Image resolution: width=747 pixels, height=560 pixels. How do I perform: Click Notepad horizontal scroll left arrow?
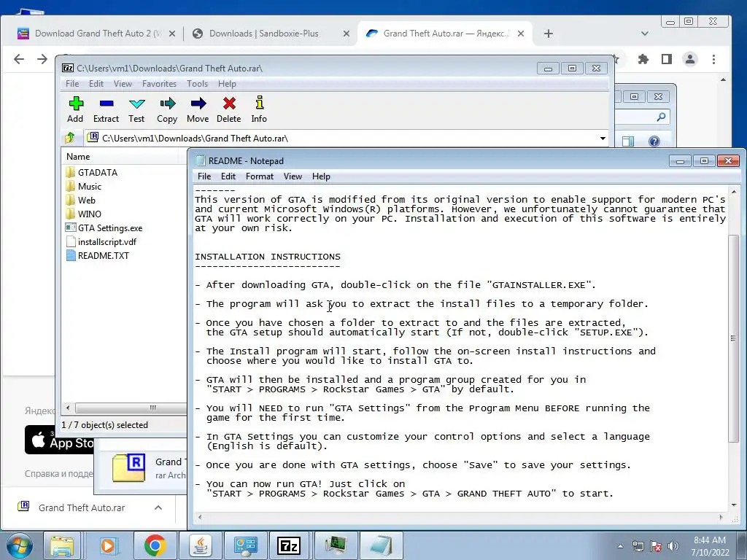pyautogui.click(x=200, y=517)
